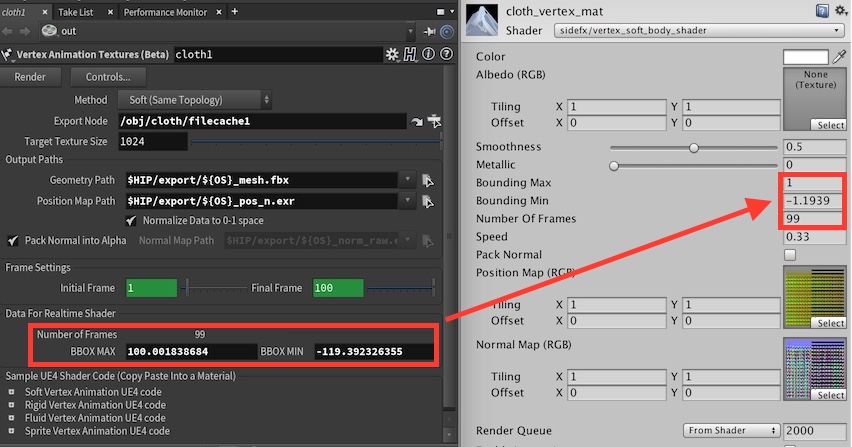The height and width of the screenshot is (447, 852).
Task: Open the Method dropdown set to Soft
Action: tap(196, 100)
